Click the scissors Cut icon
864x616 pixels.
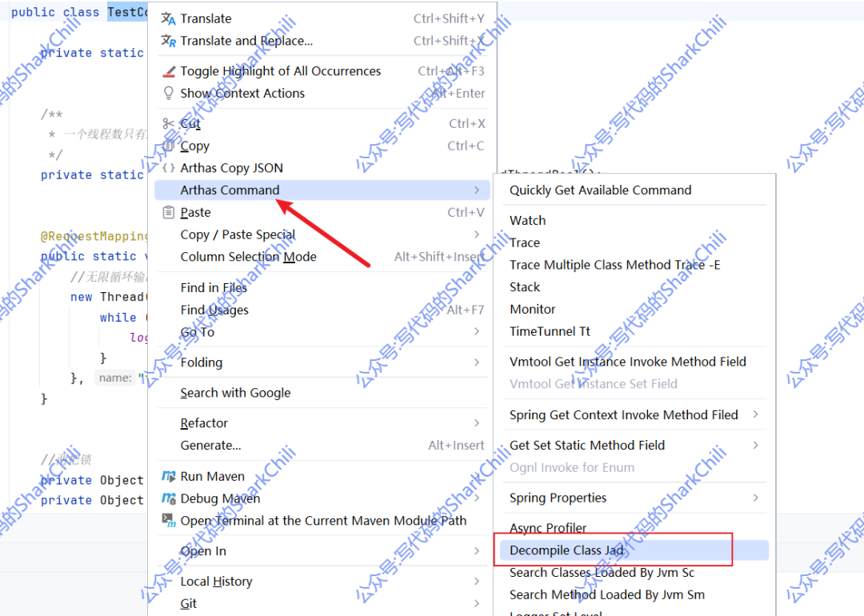(x=168, y=124)
